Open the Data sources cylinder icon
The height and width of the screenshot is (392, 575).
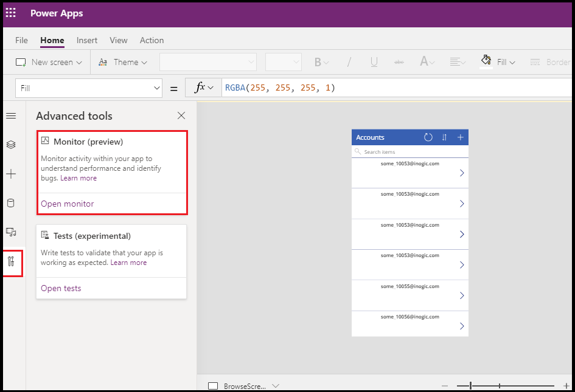[x=11, y=203]
